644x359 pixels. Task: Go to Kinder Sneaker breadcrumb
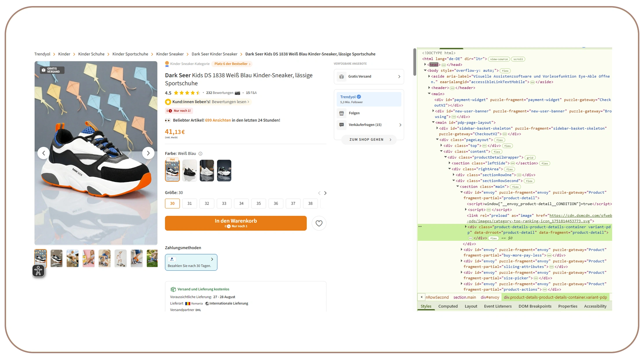170,54
